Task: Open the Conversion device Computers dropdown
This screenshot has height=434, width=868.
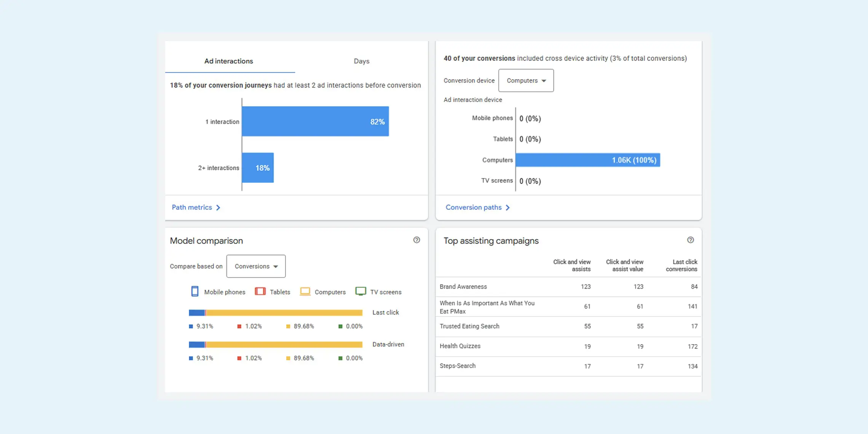Action: tap(526, 80)
